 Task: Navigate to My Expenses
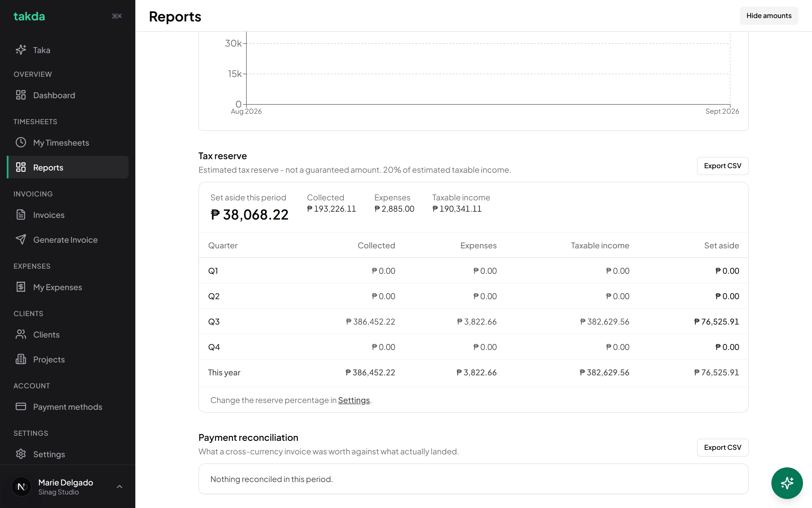[67, 287]
